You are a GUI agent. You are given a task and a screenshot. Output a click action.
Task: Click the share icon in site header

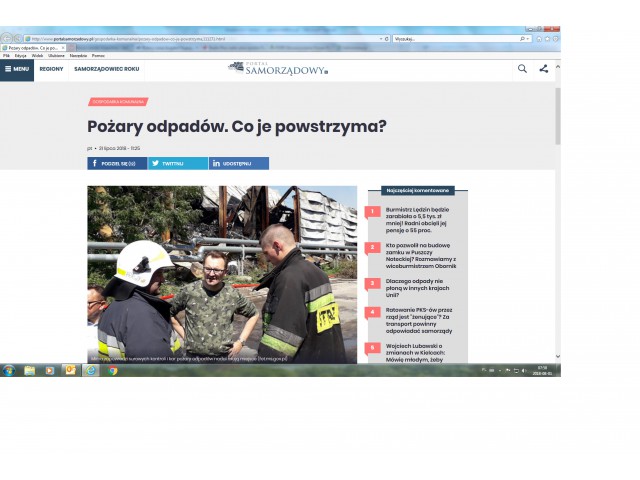point(544,69)
